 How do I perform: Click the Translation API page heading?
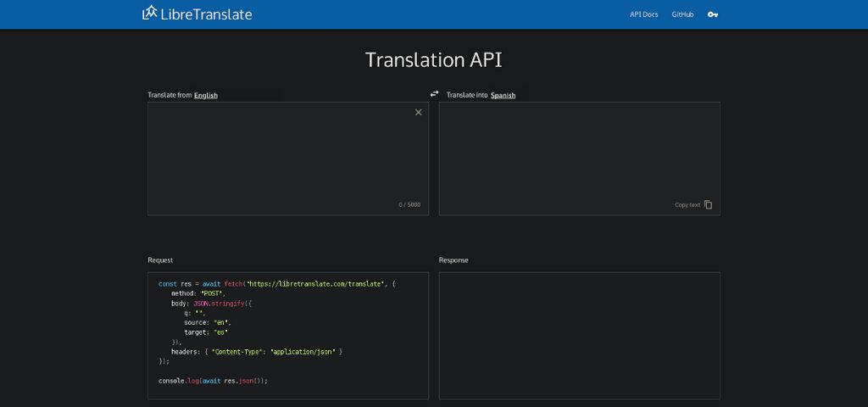pyautogui.click(x=433, y=59)
